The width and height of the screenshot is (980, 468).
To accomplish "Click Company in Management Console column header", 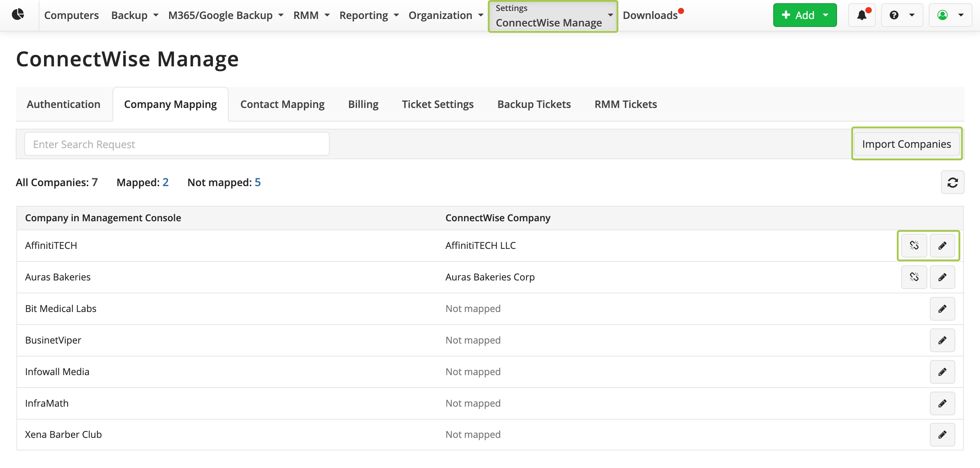I will pos(103,218).
